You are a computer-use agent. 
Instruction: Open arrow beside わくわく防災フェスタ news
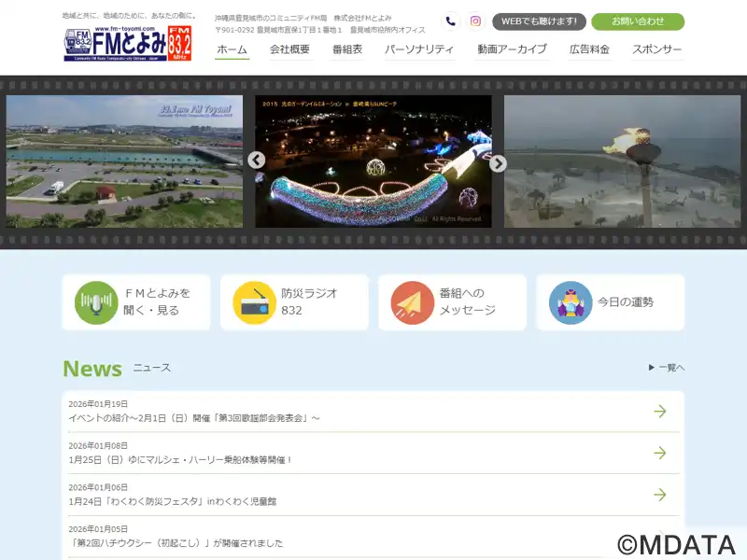659,495
